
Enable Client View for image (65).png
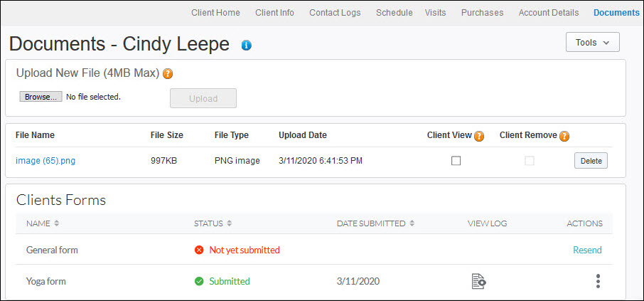pyautogui.click(x=456, y=161)
